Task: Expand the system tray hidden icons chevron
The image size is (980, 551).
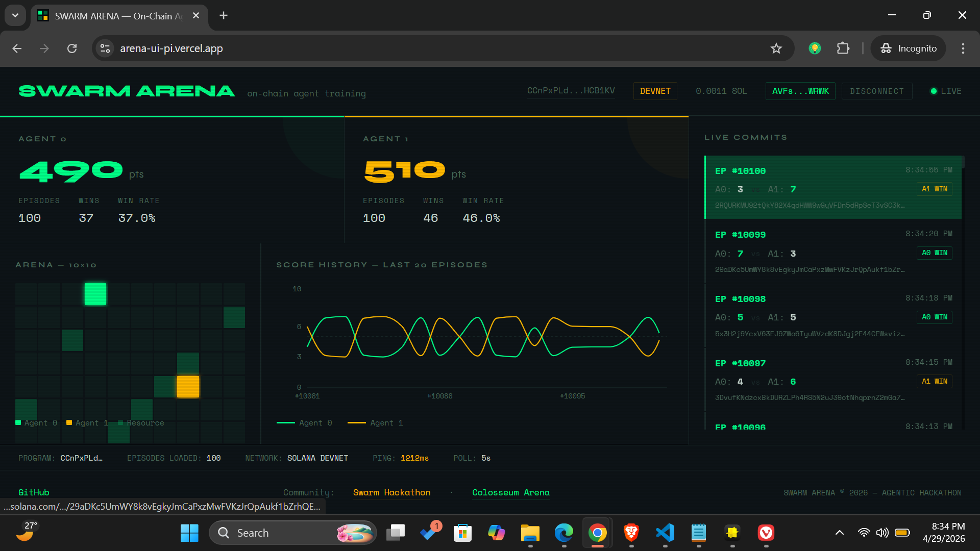Action: coord(840,533)
